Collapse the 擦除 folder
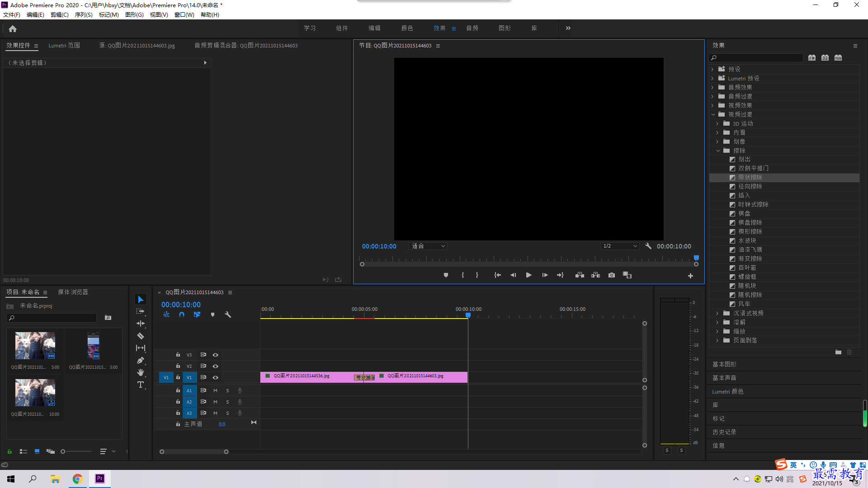This screenshot has height=488, width=868. click(718, 150)
